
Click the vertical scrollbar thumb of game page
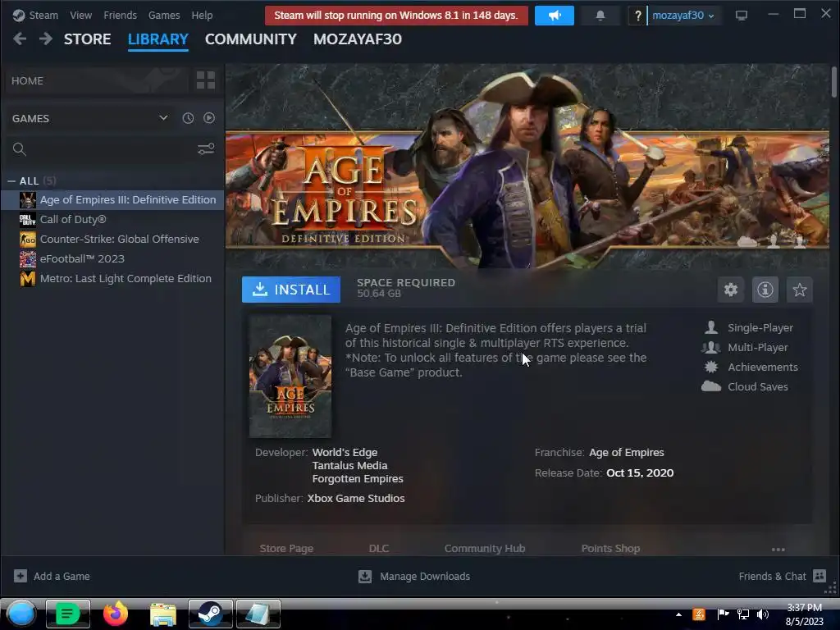tap(833, 82)
